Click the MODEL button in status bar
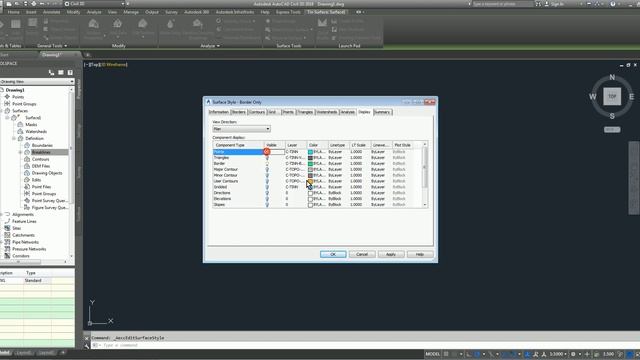 pos(433,354)
